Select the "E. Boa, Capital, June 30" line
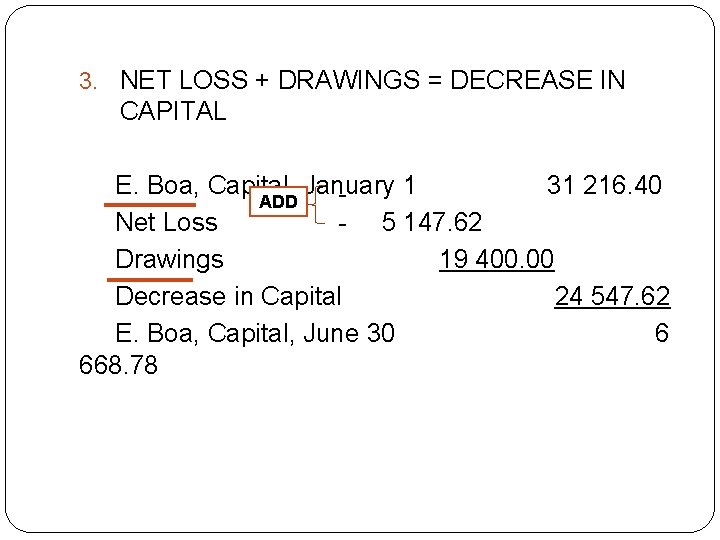This screenshot has width=720, height=540. point(255,333)
